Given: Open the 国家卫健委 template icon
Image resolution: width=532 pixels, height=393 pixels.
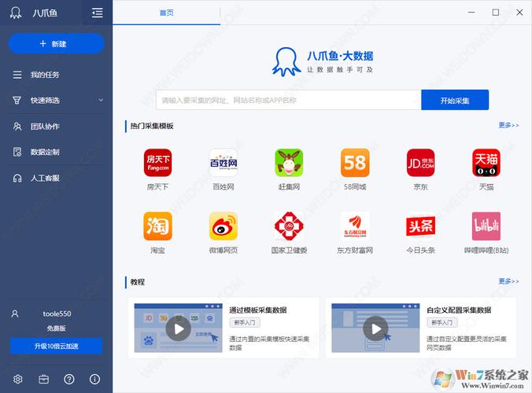Looking at the screenshot, I should click(x=289, y=226).
